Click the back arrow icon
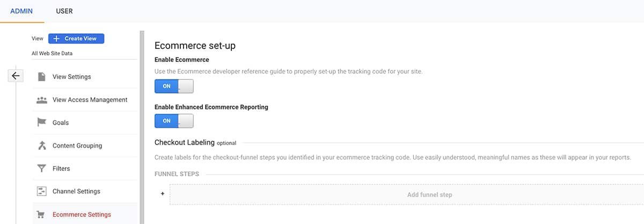Viewport: 644px width, 224px height. click(16, 76)
